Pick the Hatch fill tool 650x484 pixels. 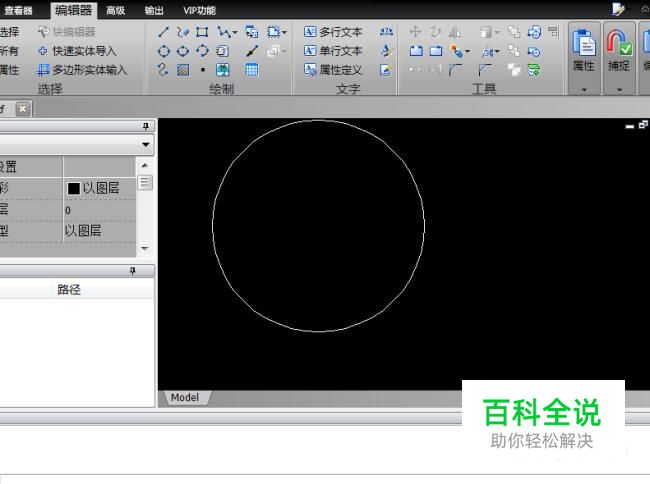coord(182,70)
